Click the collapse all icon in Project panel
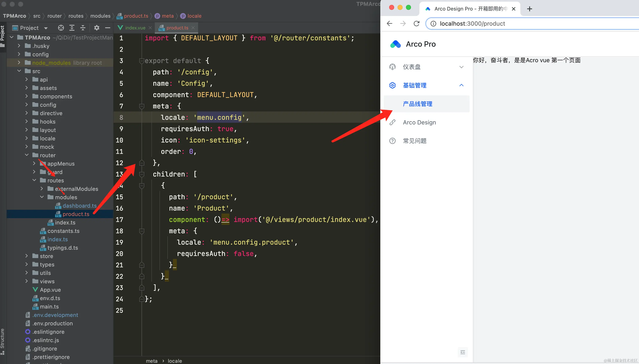Image resolution: width=639 pixels, height=364 pixels. (x=83, y=28)
